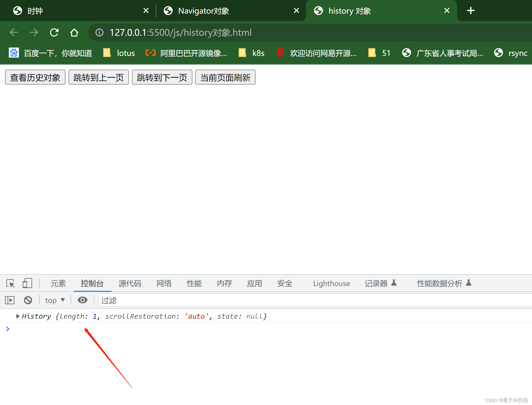Open the 应用 DevTools tab
Viewport: 532px width, 405px height.
coord(255,283)
